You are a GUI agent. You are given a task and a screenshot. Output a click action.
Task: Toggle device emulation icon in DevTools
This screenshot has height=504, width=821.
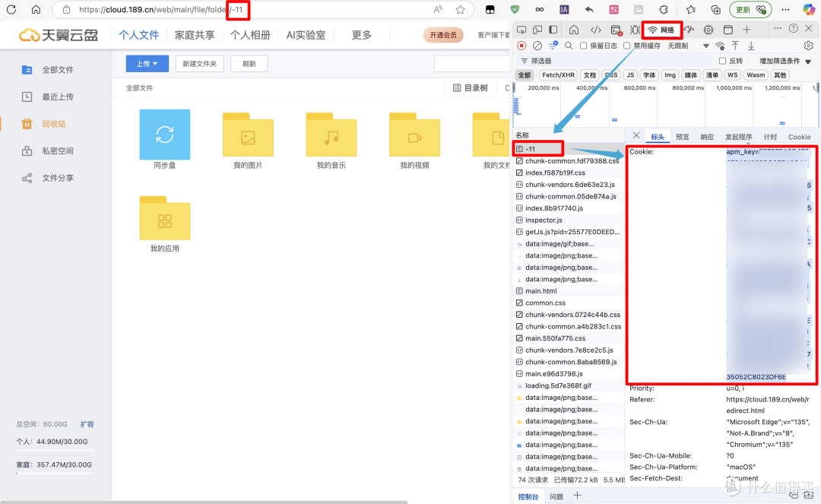click(x=537, y=30)
